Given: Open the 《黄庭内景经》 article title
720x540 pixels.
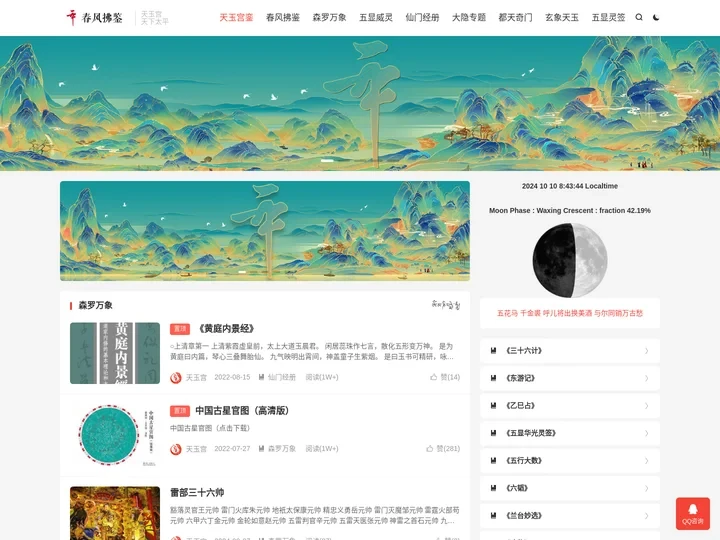Looking at the screenshot, I should coord(225,328).
